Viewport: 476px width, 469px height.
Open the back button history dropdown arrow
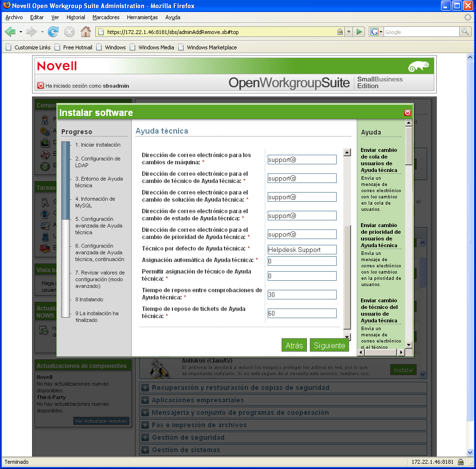coord(21,32)
